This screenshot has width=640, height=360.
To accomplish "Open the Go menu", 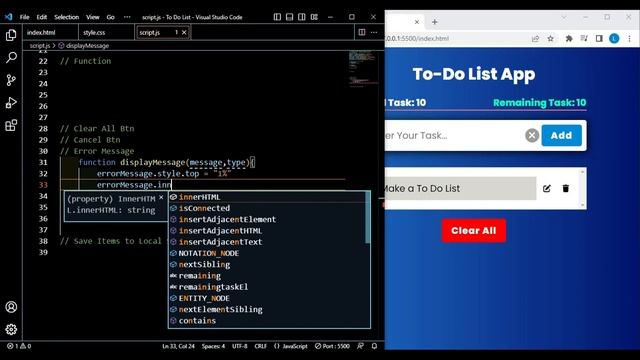I will click(111, 17).
